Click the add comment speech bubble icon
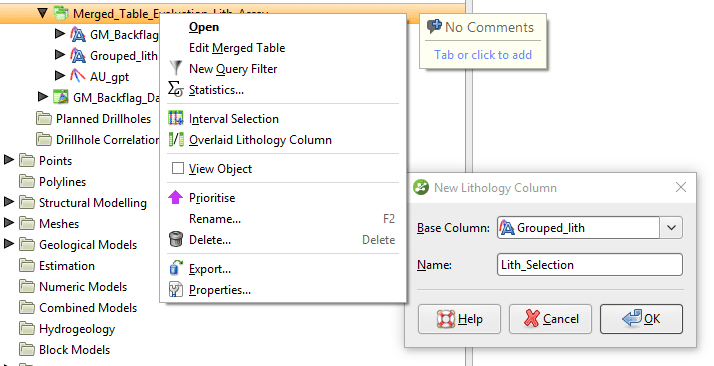The width and height of the screenshot is (714, 366). [x=434, y=26]
